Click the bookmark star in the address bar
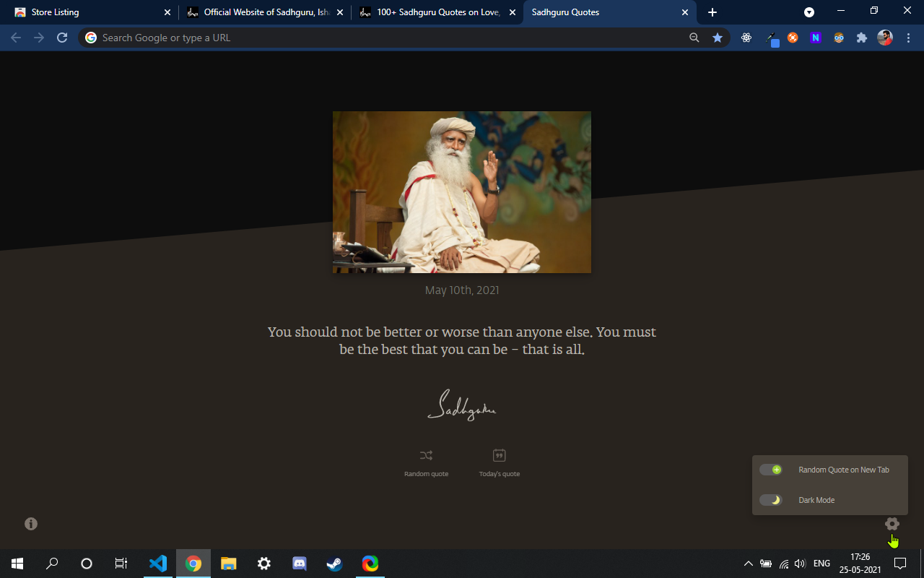This screenshot has height=578, width=924. [717, 37]
